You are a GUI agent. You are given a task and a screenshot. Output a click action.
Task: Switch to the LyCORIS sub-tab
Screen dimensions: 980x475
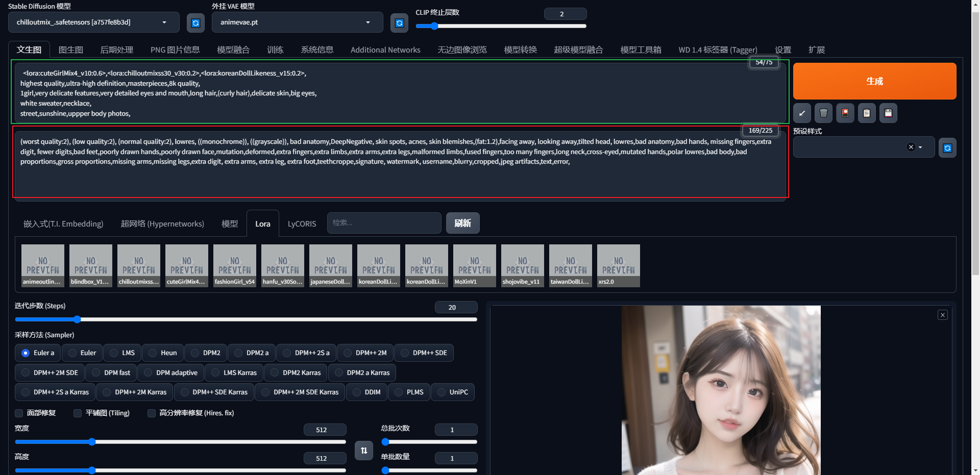point(302,224)
